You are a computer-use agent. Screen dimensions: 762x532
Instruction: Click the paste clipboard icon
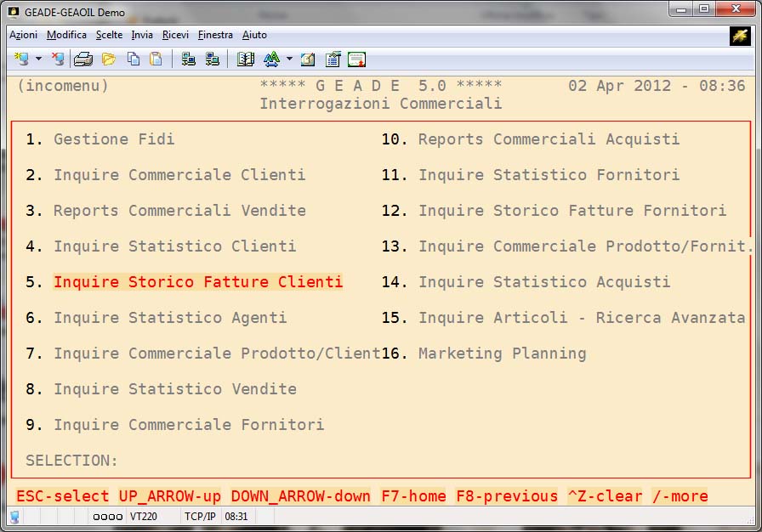[156, 59]
